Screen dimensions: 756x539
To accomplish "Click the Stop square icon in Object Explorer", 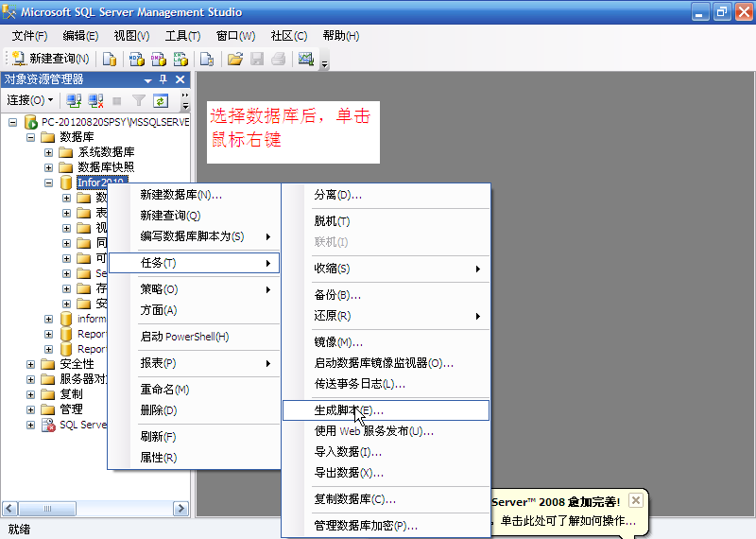I will pyautogui.click(x=116, y=101).
